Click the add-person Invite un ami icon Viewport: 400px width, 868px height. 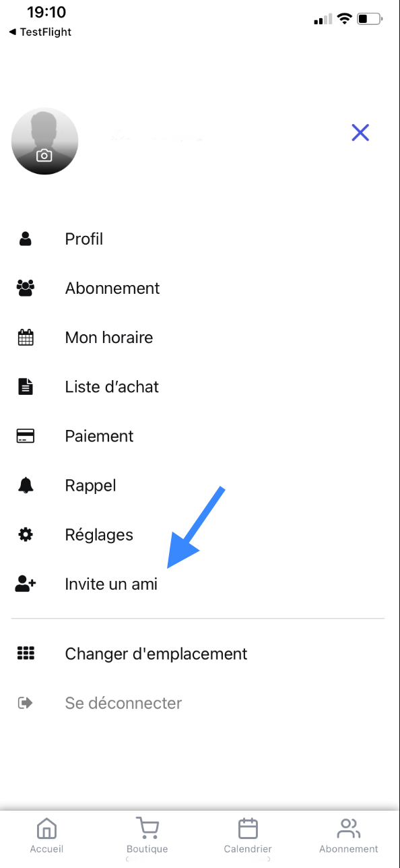point(26,584)
